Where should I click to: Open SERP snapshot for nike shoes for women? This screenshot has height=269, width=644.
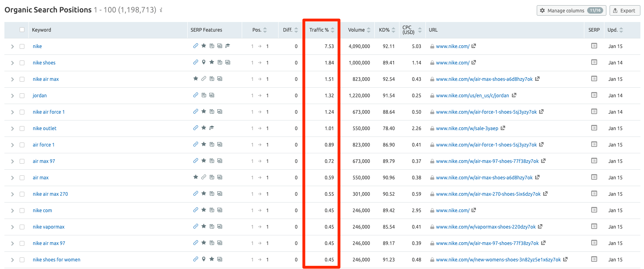point(594,259)
